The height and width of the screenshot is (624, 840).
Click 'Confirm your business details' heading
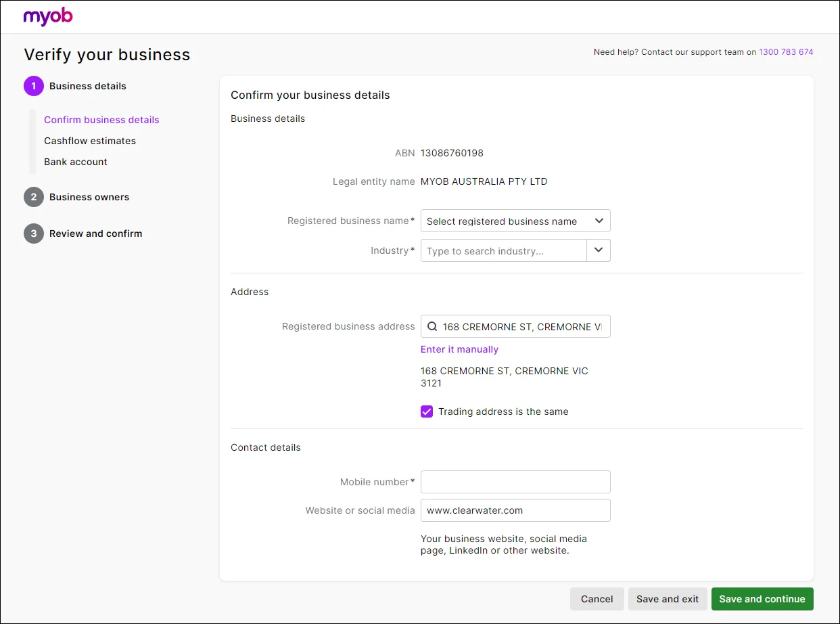click(310, 95)
